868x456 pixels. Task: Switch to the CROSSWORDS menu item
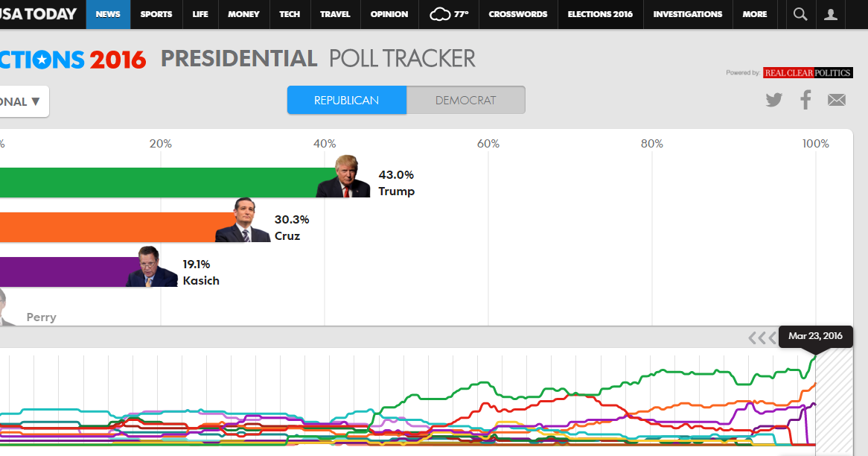pos(517,13)
